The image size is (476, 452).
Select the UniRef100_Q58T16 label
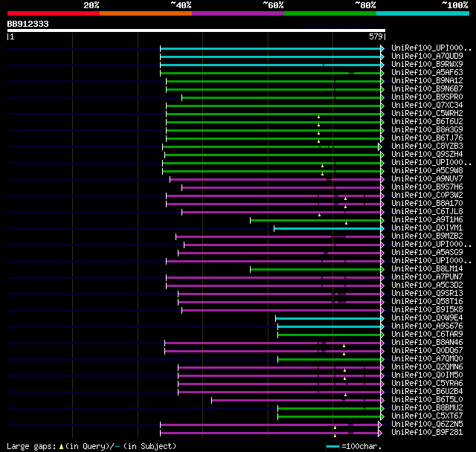(427, 302)
